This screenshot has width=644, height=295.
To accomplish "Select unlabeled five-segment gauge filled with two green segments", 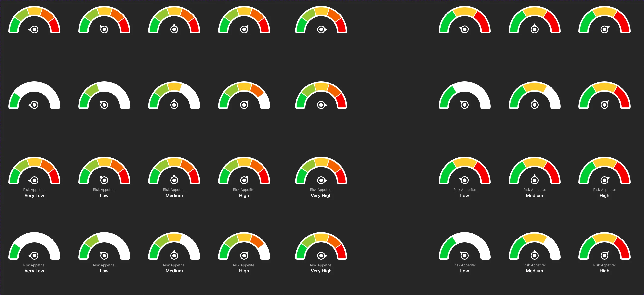I will [104, 95].
